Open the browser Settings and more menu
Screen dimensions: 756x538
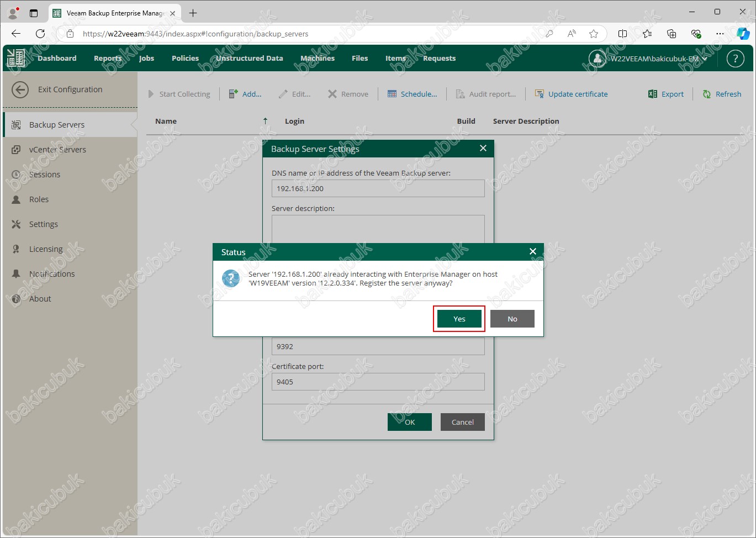(x=720, y=34)
